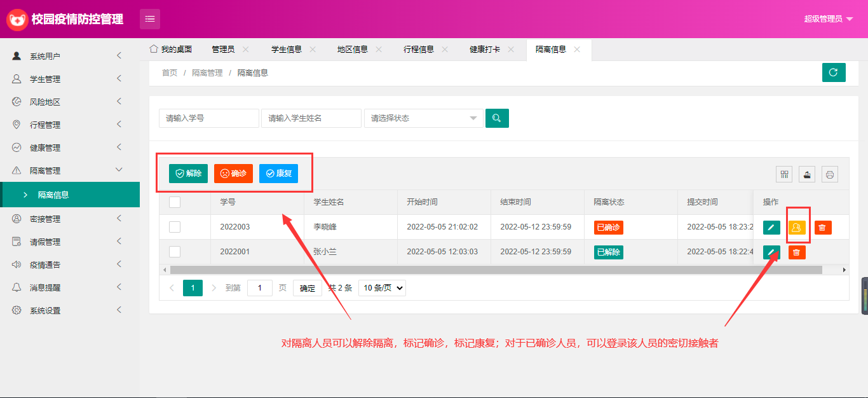Switch to the 地区信息 tab
The width and height of the screenshot is (868, 398).
coord(353,49)
